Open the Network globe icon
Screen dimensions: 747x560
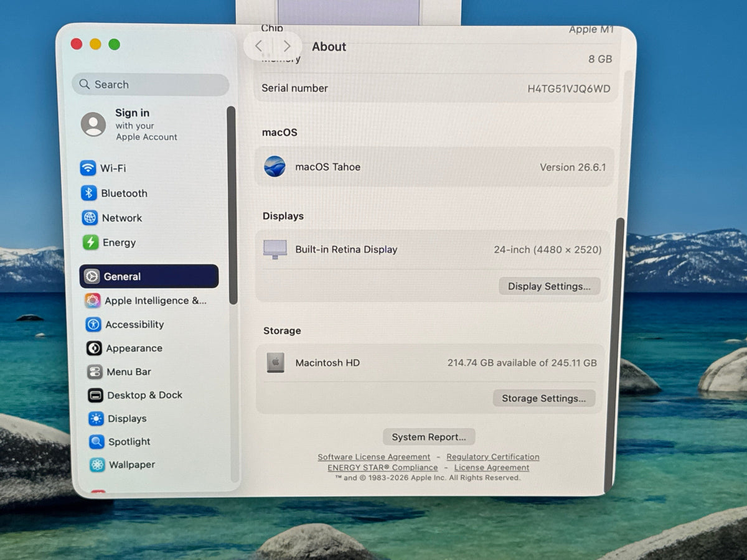(x=90, y=218)
